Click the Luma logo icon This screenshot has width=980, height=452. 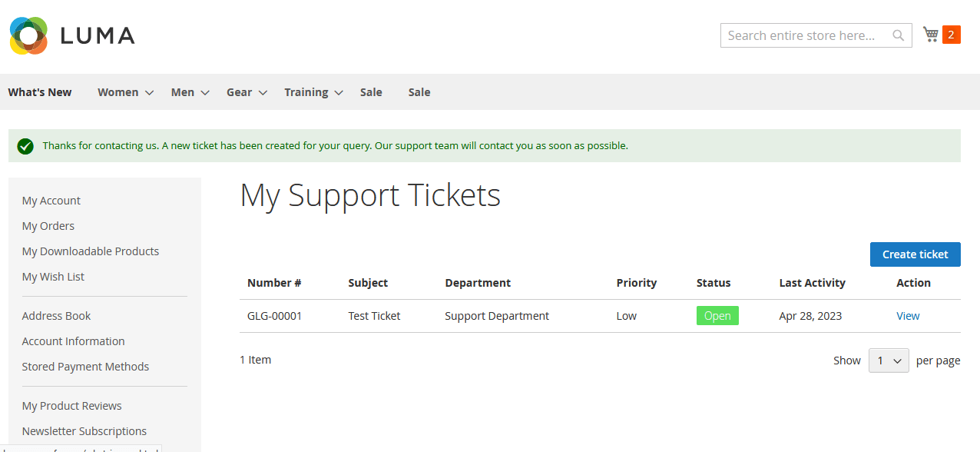coord(29,35)
